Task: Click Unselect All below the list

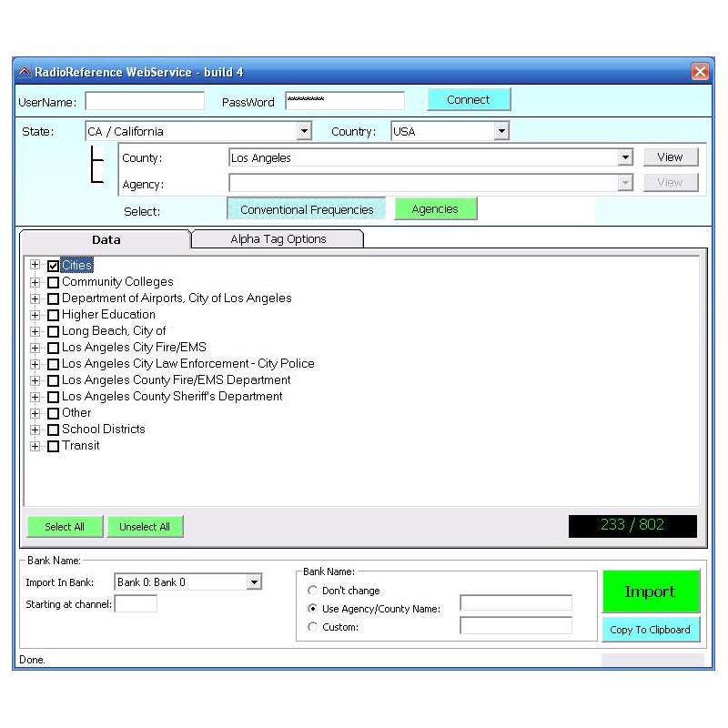Action: (146, 526)
